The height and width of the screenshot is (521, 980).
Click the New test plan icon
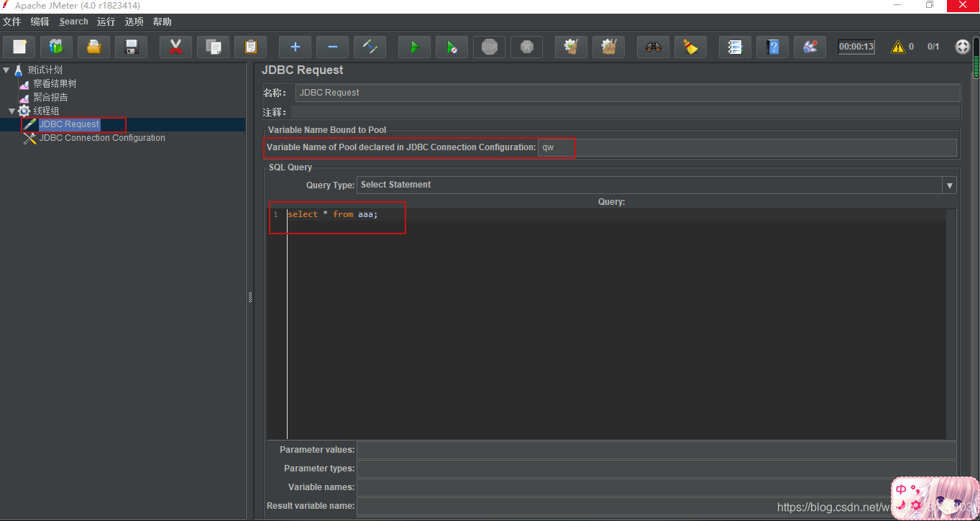pyautogui.click(x=19, y=47)
